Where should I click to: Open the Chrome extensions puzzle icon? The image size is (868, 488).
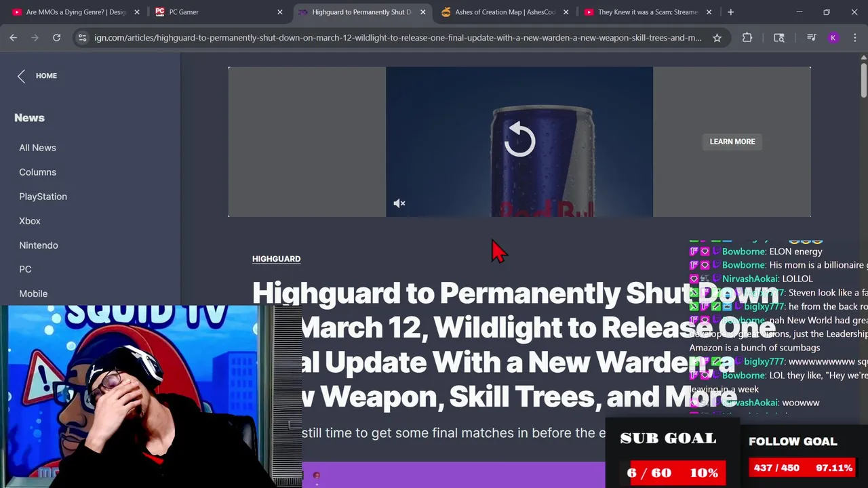(747, 38)
